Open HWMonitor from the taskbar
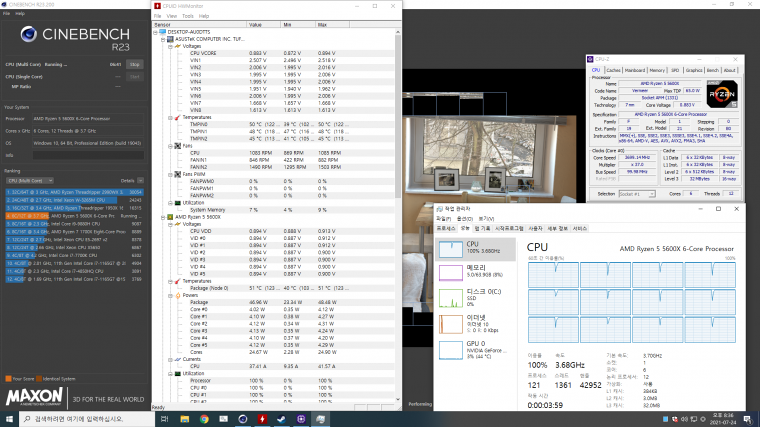The height and width of the screenshot is (427, 760). point(262,419)
